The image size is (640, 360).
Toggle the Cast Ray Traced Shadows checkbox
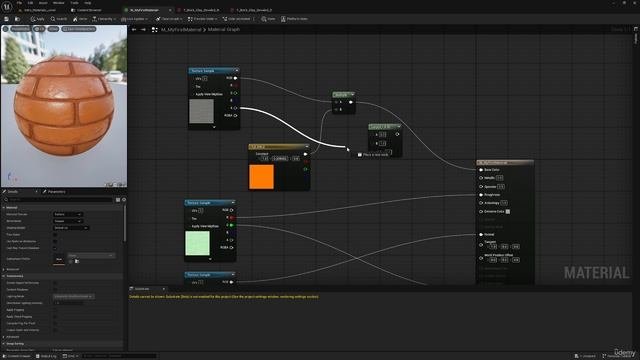(55, 248)
